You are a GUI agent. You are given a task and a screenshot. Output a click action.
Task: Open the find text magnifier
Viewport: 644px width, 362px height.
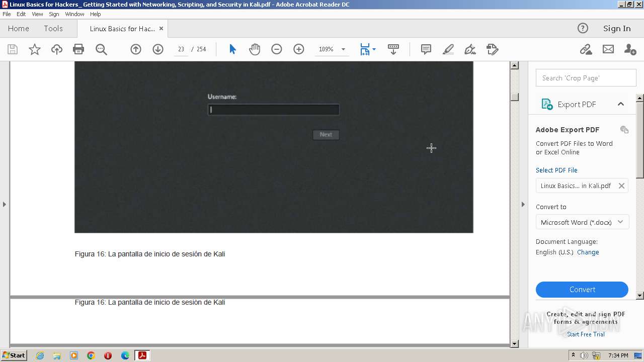click(101, 49)
